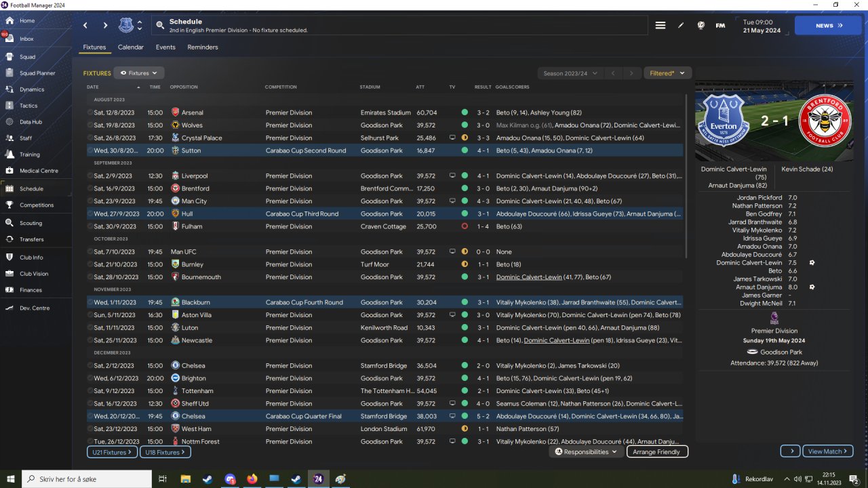Image resolution: width=868 pixels, height=488 pixels.
Task: Open Competitions from the sidebar
Action: (x=37, y=205)
